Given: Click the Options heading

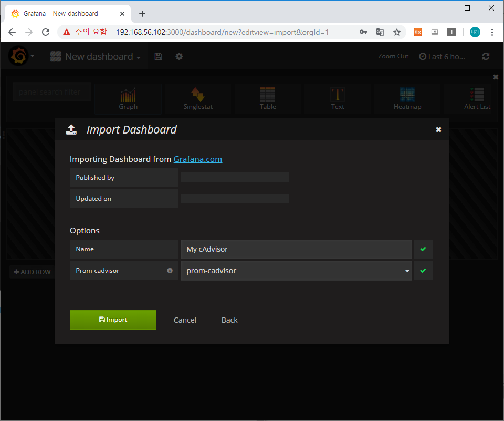Looking at the screenshot, I should point(85,231).
